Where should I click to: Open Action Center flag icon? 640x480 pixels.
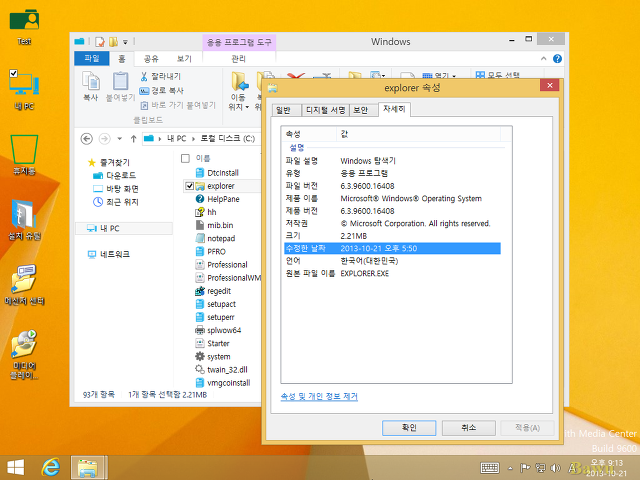525,468
